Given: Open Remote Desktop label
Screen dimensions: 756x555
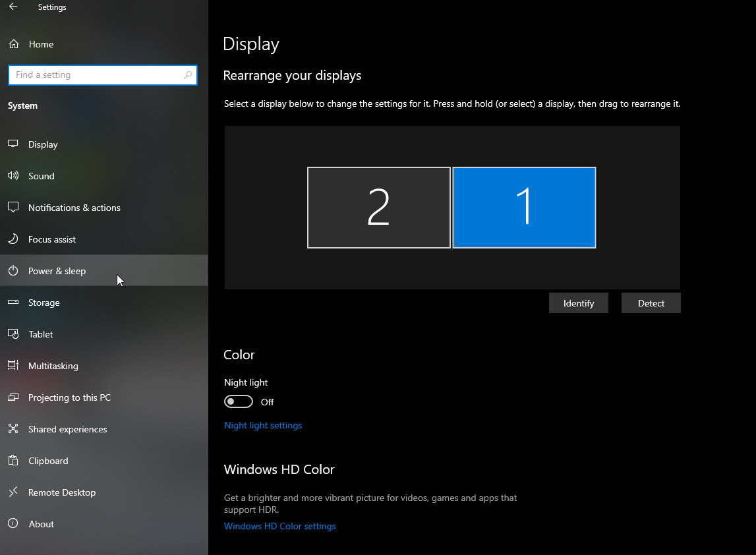Looking at the screenshot, I should [x=62, y=493].
